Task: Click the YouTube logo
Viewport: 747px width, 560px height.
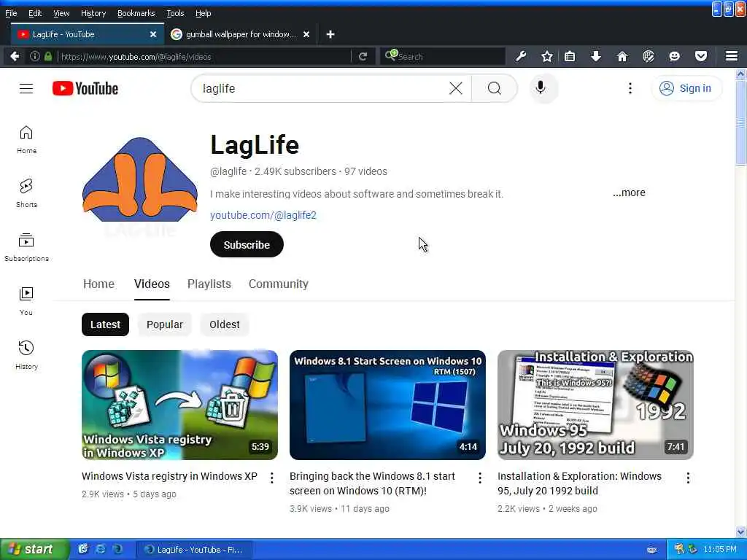Action: [x=85, y=88]
